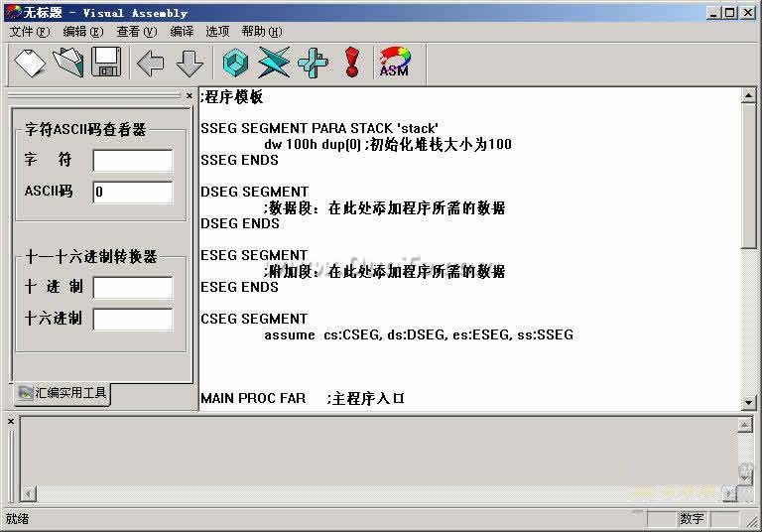Image resolution: width=762 pixels, height=532 pixels.
Task: Open the 编译 (Compile) menu
Action: click(x=182, y=32)
